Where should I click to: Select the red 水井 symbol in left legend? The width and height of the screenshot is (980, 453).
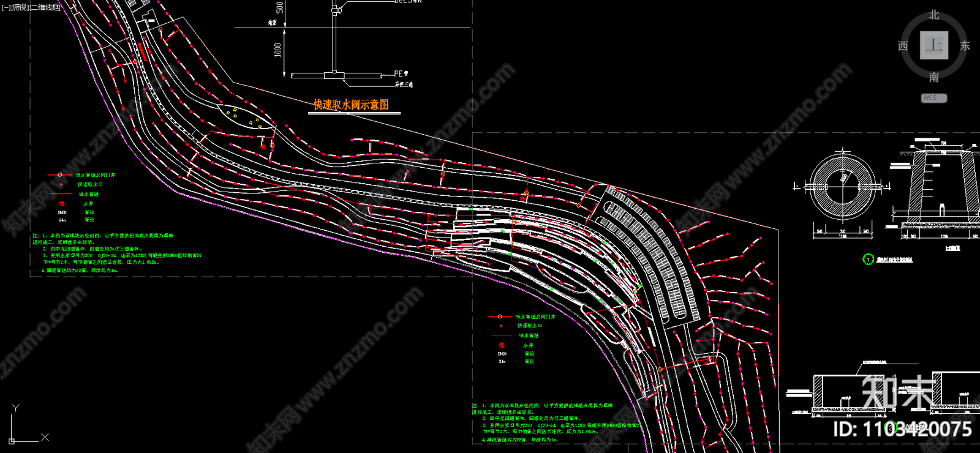61,203
